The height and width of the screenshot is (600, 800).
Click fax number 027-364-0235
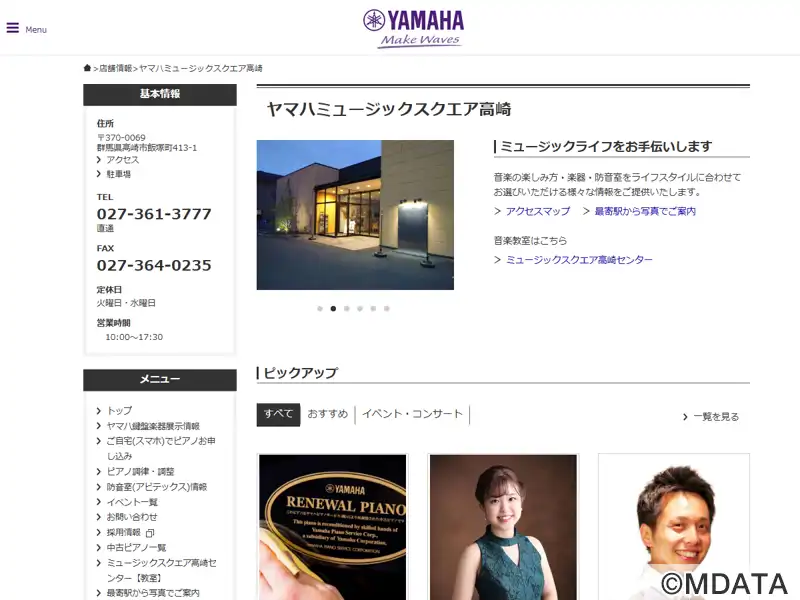tap(154, 265)
